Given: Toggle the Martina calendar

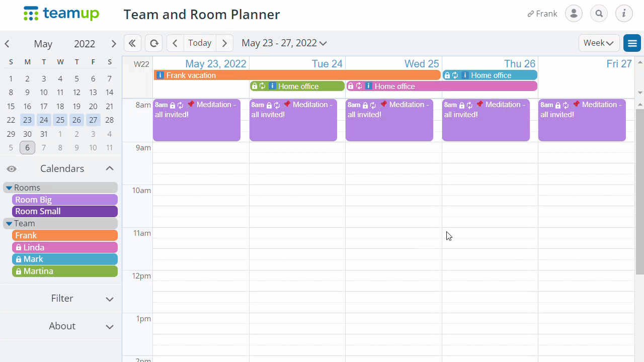Looking at the screenshot, I should (x=64, y=271).
